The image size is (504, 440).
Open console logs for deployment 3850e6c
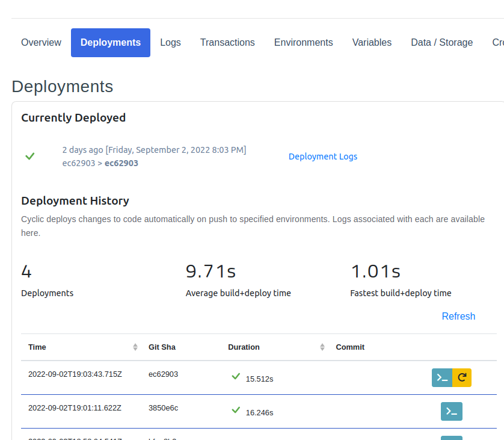click(x=451, y=412)
